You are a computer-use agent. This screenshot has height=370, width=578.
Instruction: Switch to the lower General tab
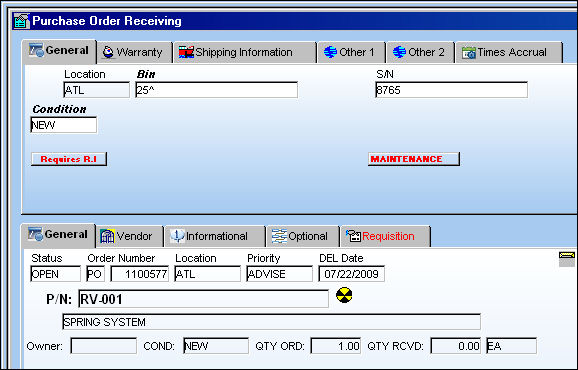(58, 235)
